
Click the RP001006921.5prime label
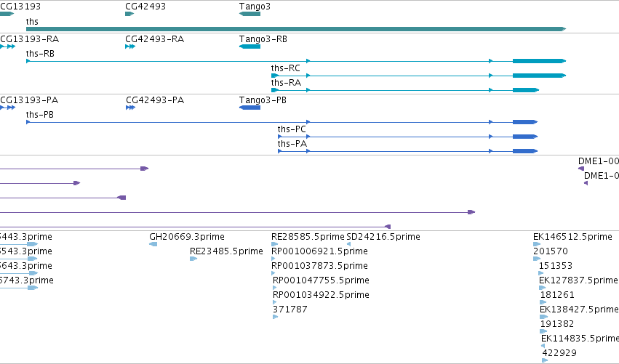tap(319, 251)
